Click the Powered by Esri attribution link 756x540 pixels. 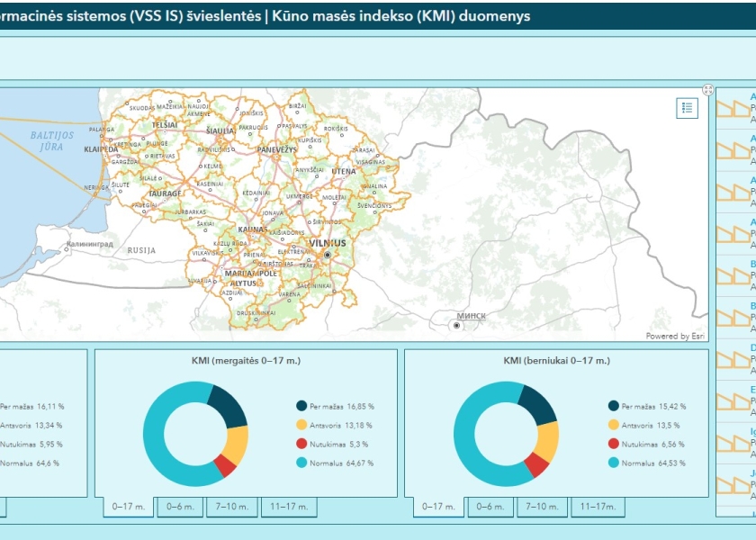point(675,336)
